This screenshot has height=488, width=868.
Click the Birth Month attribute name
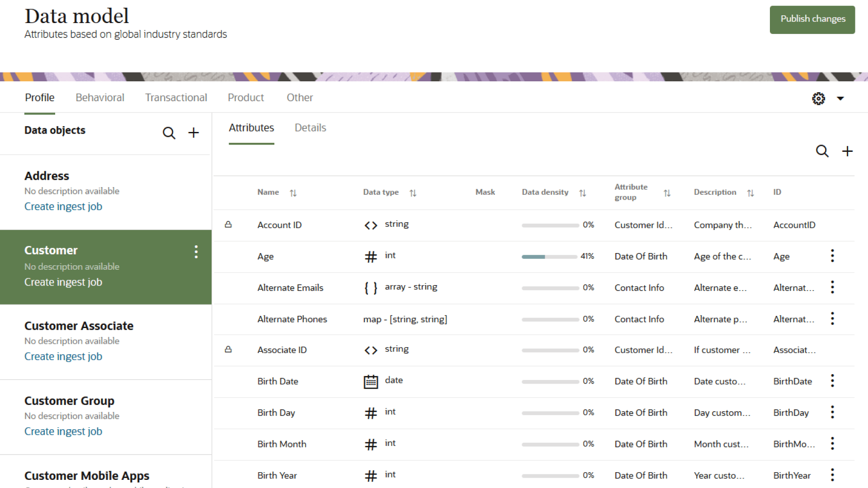(282, 444)
